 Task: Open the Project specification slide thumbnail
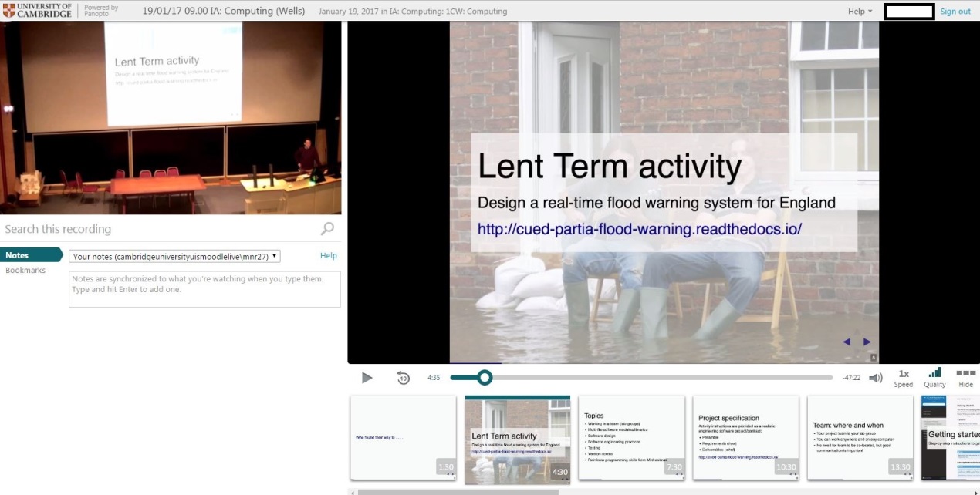click(745, 438)
